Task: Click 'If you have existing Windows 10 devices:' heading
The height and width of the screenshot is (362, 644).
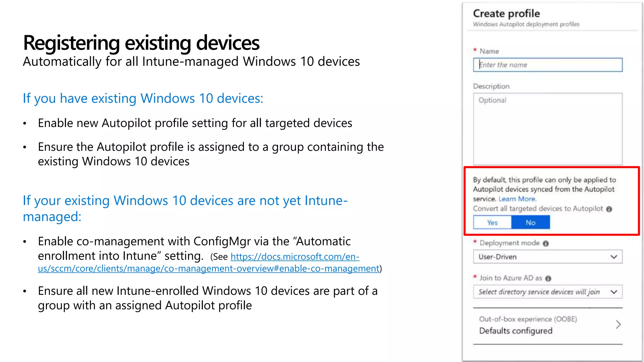Action: 143,98
